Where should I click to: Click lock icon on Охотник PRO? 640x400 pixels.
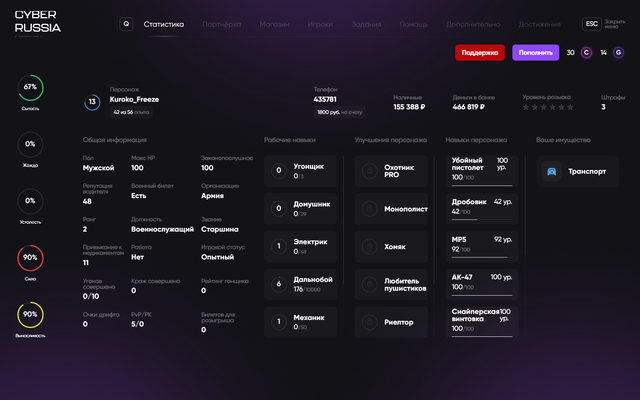click(x=369, y=171)
